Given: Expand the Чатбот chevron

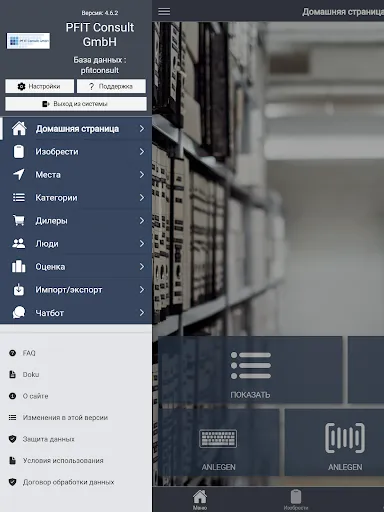Looking at the screenshot, I should (x=142, y=313).
